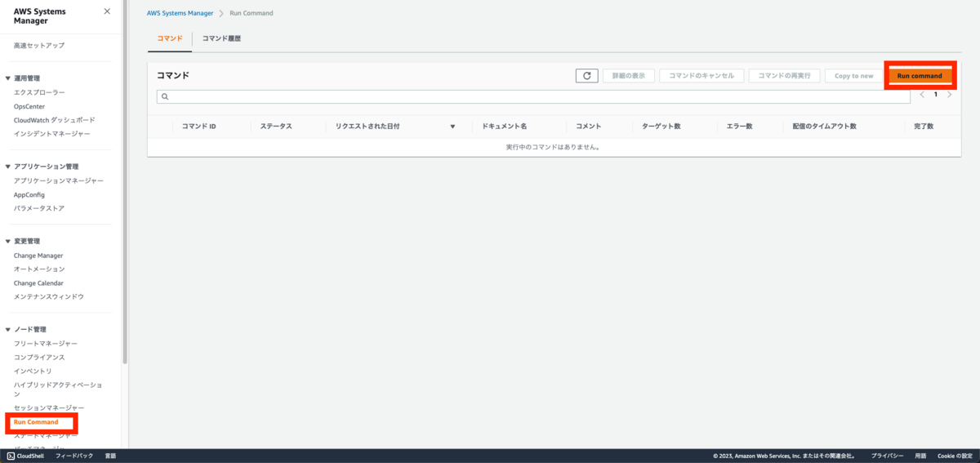Image resolution: width=980 pixels, height=463 pixels.
Task: Open フリートマネージャー in sidebar
Action: (x=46, y=344)
